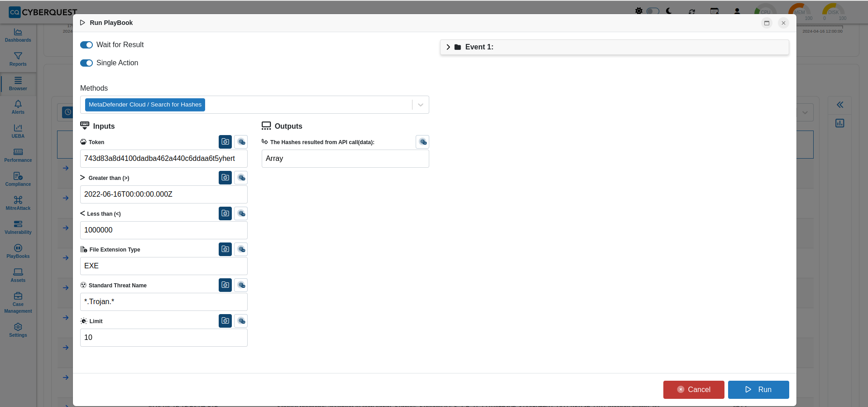The width and height of the screenshot is (868, 407).
Task: Open Assets in the sidebar
Action: tap(18, 276)
